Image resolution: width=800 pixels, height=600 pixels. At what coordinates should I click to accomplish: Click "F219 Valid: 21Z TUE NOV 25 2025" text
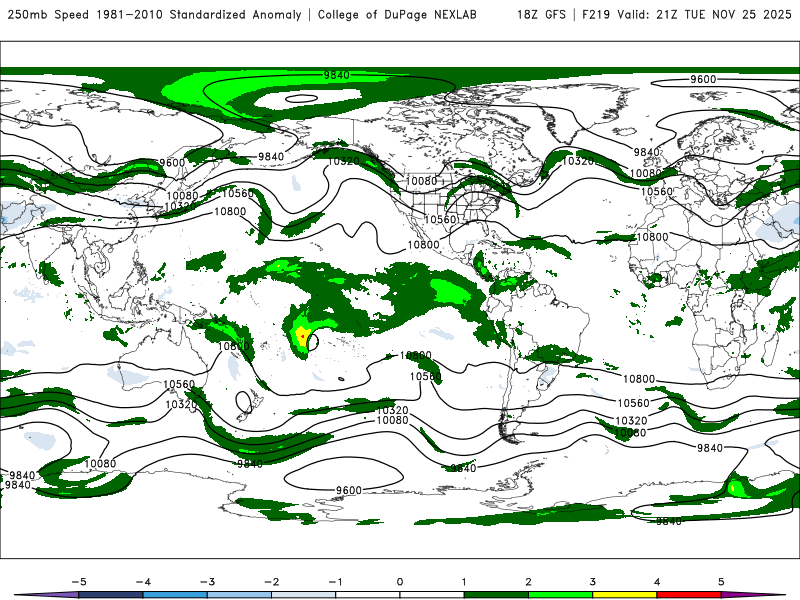coord(686,14)
